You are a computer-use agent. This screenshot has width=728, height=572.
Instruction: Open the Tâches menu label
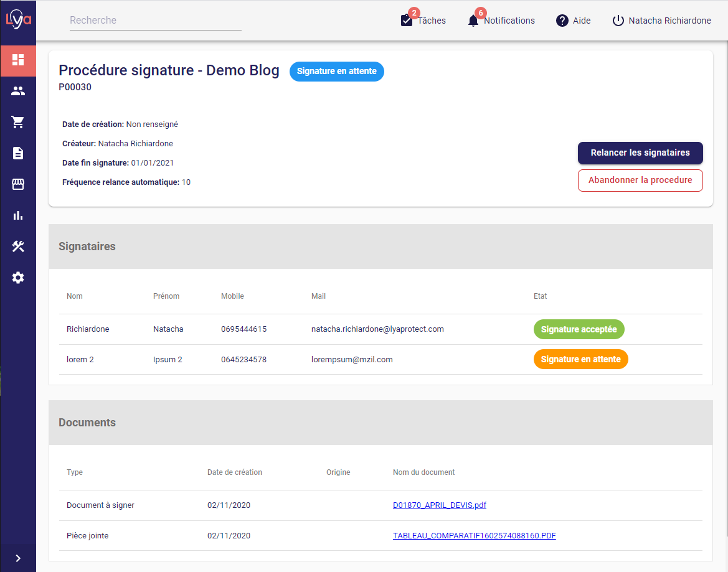pos(432,21)
